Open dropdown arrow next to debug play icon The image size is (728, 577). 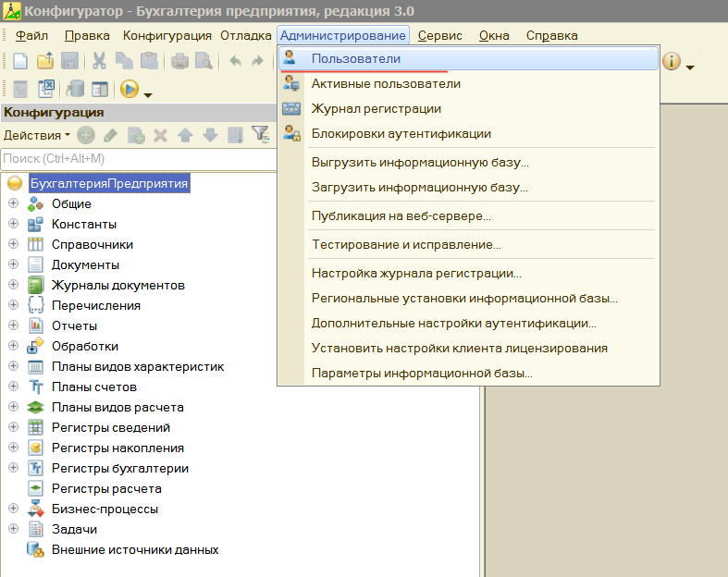point(148,95)
